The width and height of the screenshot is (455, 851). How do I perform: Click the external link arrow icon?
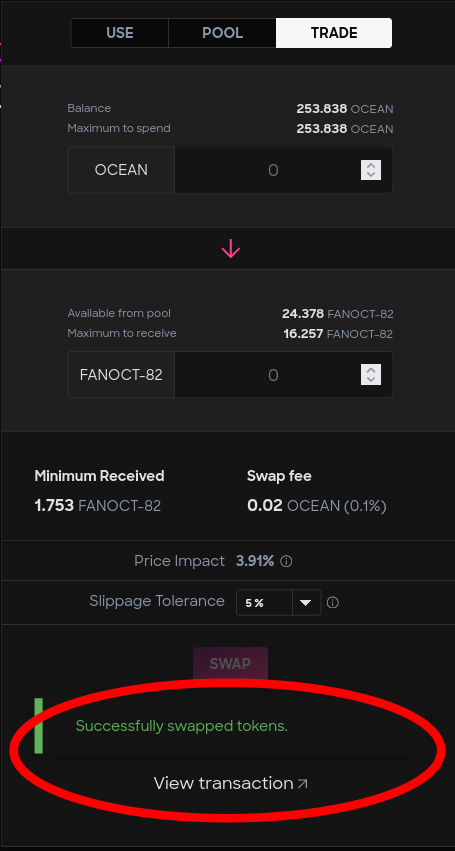click(302, 783)
